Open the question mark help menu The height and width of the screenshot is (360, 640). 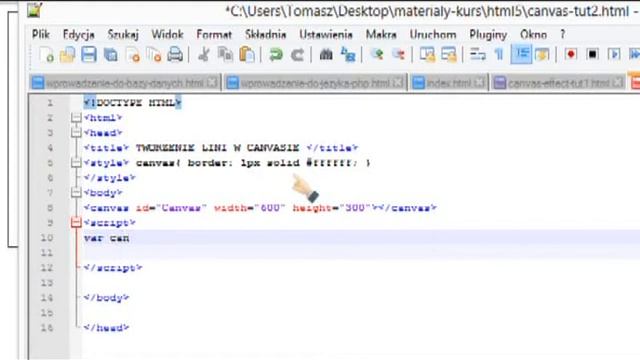coord(563,35)
